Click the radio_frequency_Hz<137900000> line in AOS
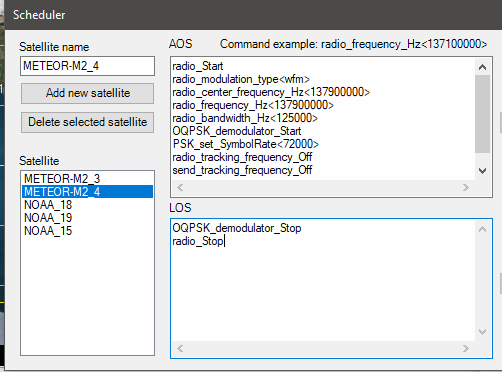The height and width of the screenshot is (372, 502). (253, 105)
